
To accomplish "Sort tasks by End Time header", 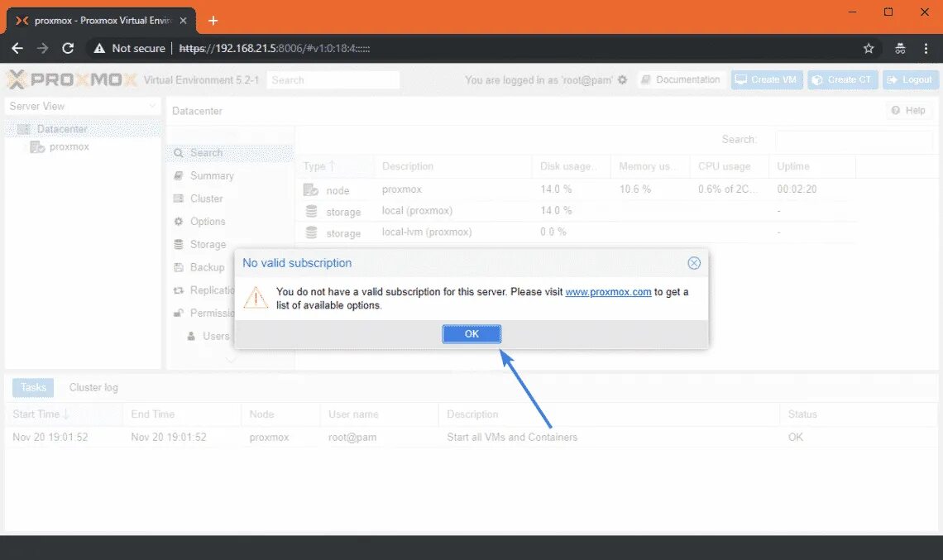I will click(x=182, y=414).
